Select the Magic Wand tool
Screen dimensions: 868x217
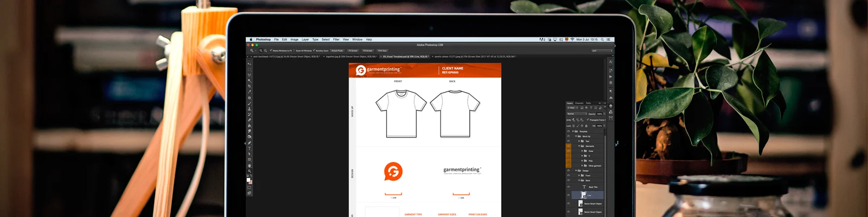click(250, 80)
